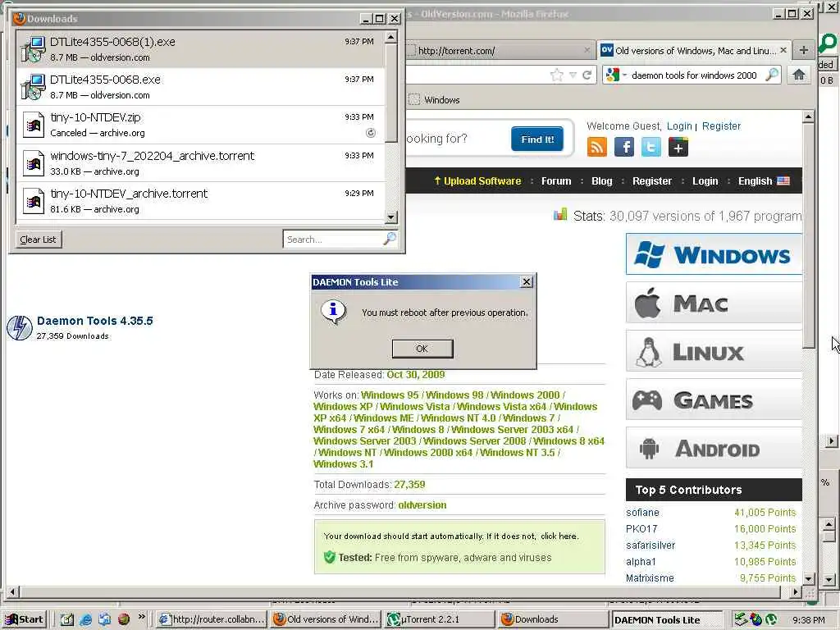Open Forum in the nav bar

coord(556,181)
